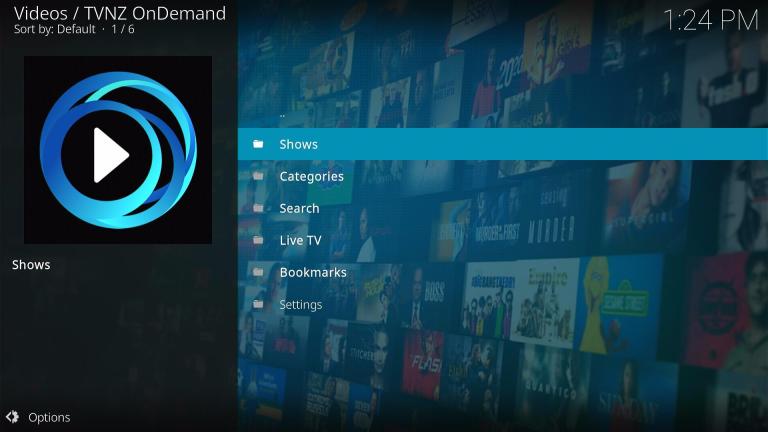Click the 'Sort by: Default' text
Image resolution: width=768 pixels, height=432 pixels.
coord(54,29)
